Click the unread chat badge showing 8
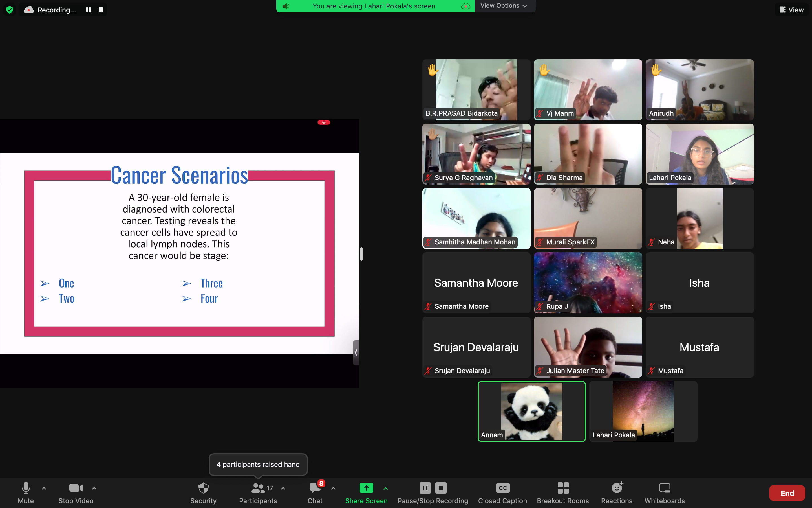This screenshot has height=508, width=812. [321, 483]
